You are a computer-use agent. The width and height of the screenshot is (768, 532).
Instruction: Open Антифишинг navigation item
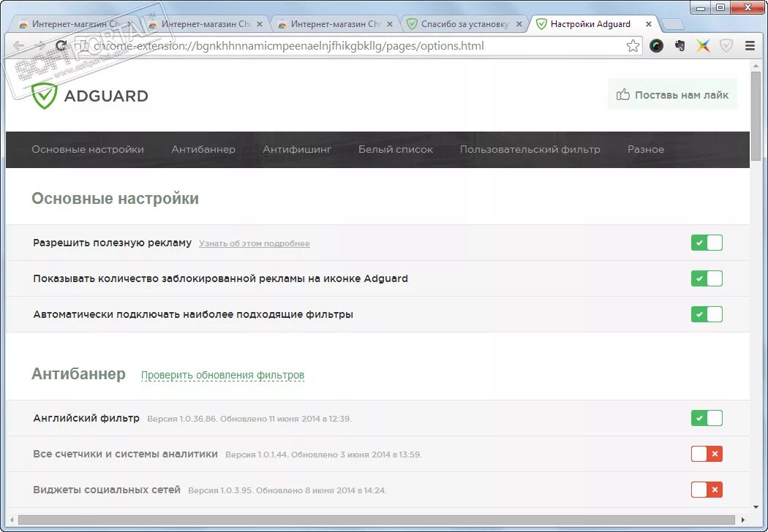pyautogui.click(x=297, y=149)
